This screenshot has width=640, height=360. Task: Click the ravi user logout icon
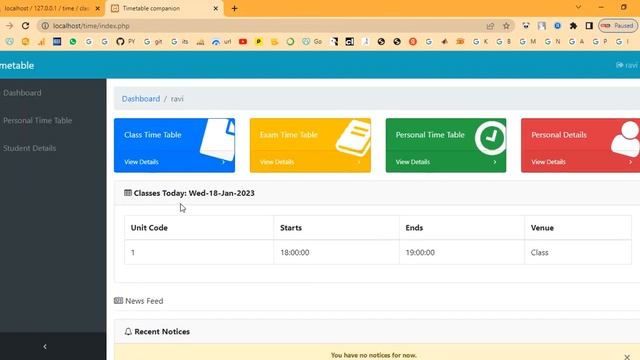(620, 65)
